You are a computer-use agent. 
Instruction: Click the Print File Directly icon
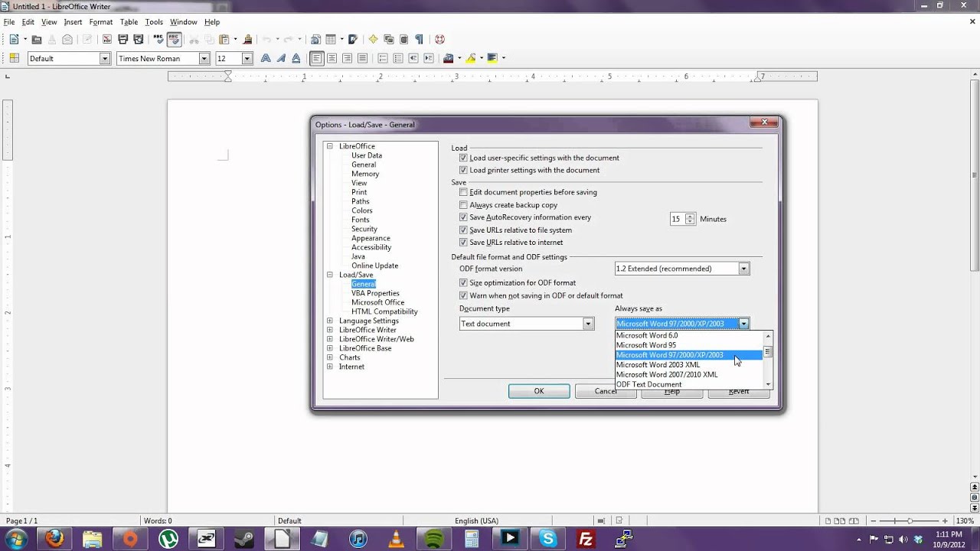(122, 39)
